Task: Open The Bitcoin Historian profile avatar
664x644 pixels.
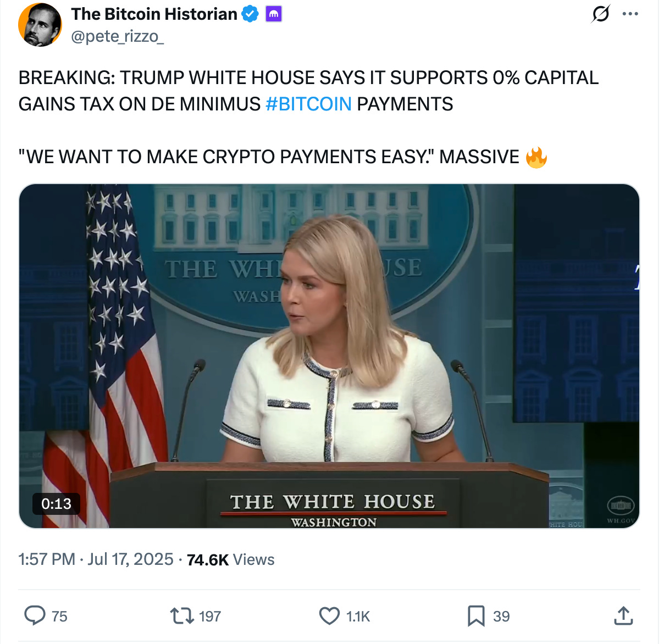Action: click(x=40, y=25)
